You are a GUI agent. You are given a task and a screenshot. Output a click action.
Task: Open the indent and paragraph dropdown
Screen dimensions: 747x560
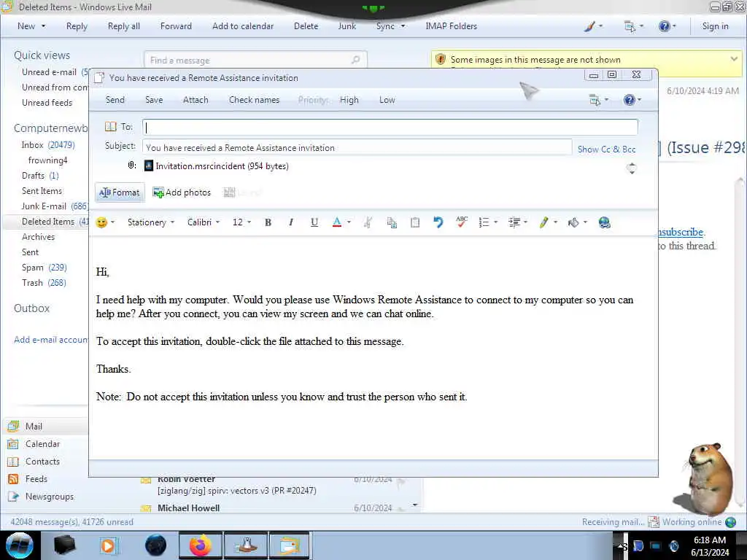(x=518, y=222)
